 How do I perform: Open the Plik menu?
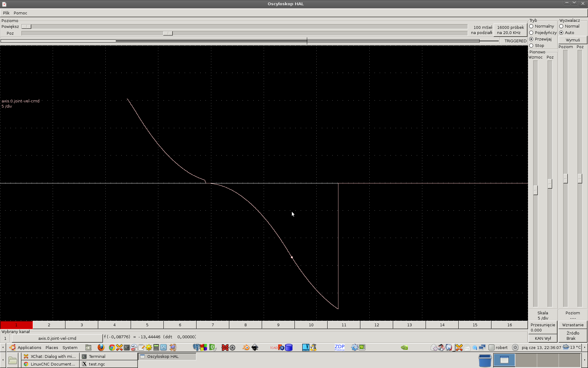6,13
